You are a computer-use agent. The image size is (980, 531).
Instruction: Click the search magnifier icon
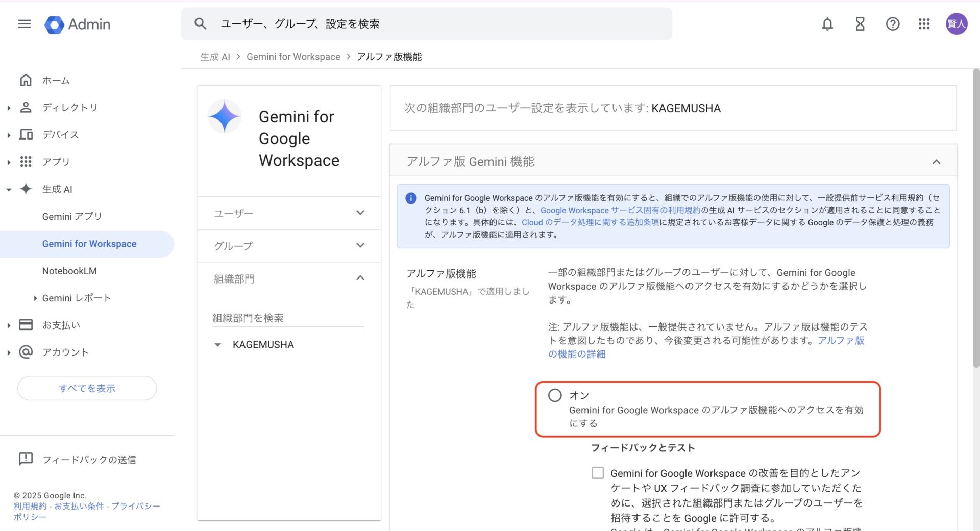[200, 23]
